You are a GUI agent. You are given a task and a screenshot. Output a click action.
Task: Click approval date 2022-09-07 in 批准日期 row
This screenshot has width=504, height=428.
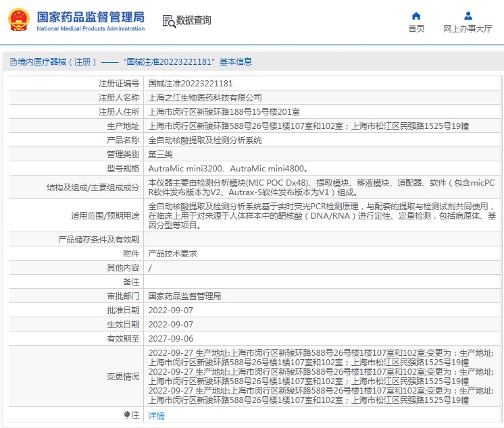tap(170, 311)
